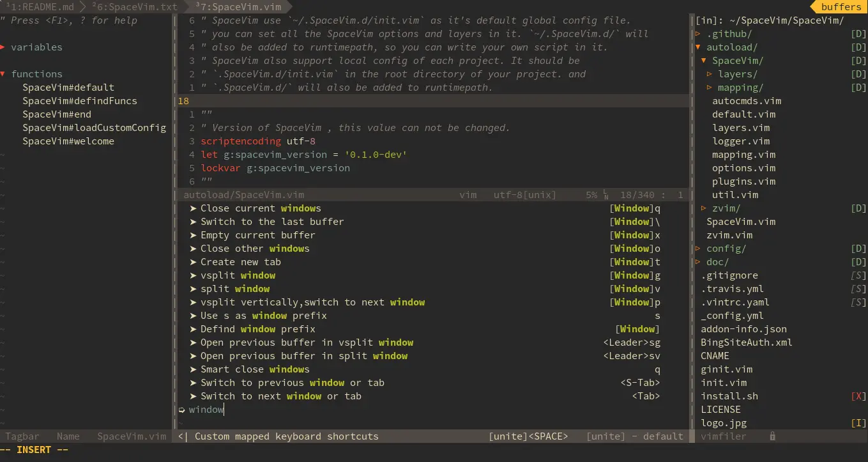Screen dimensions: 868x462
Task: Expand the doc/ folder arrow
Action: pyautogui.click(x=697, y=262)
